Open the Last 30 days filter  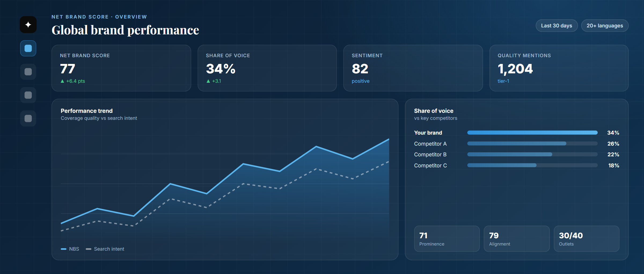[557, 26]
